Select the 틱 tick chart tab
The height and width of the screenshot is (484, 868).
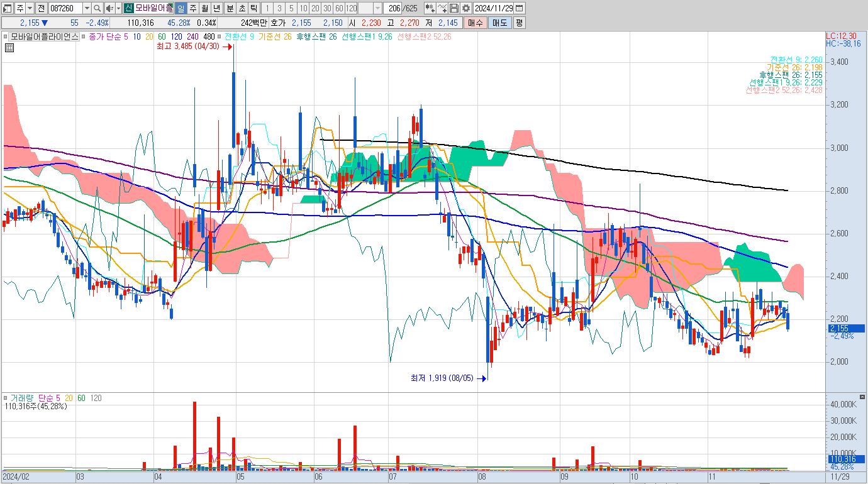253,8
